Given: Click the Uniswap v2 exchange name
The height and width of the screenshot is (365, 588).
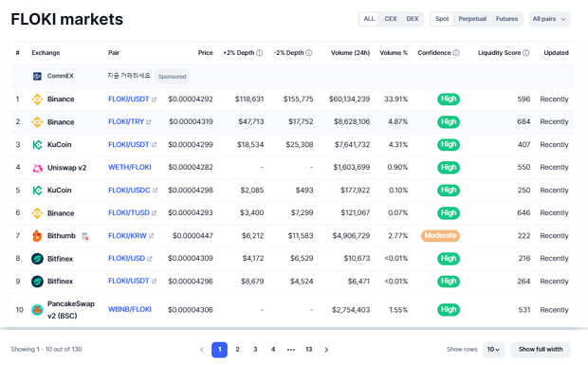Looking at the screenshot, I should (x=66, y=168).
